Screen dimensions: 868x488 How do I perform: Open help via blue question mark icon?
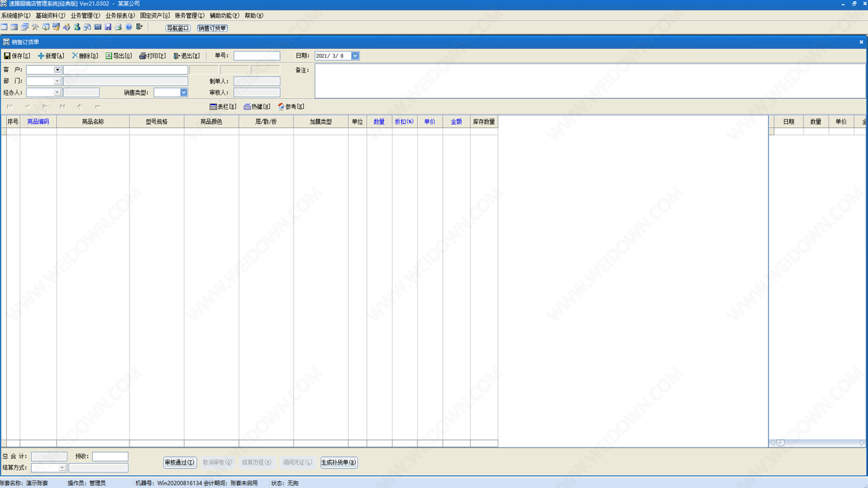pyautogui.click(x=129, y=27)
